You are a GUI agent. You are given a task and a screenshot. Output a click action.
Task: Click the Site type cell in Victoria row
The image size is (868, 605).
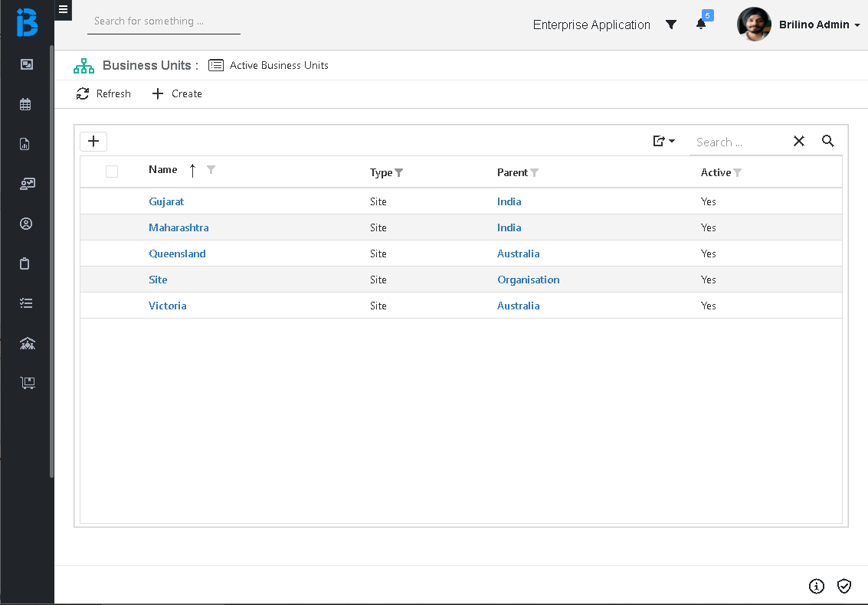click(x=378, y=306)
